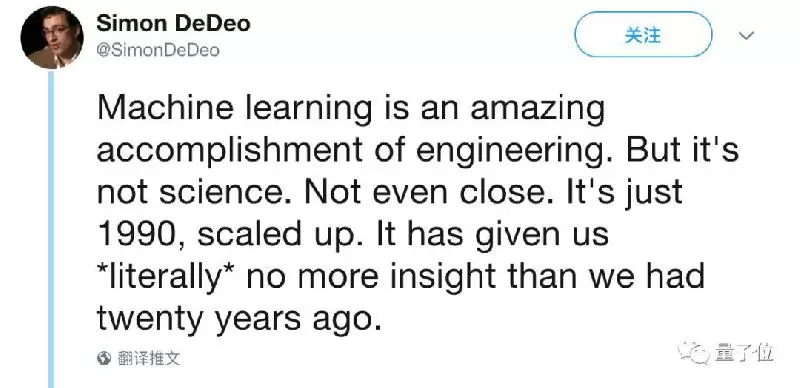Open Simon DeDeo's profile avatar photo

pos(52,37)
